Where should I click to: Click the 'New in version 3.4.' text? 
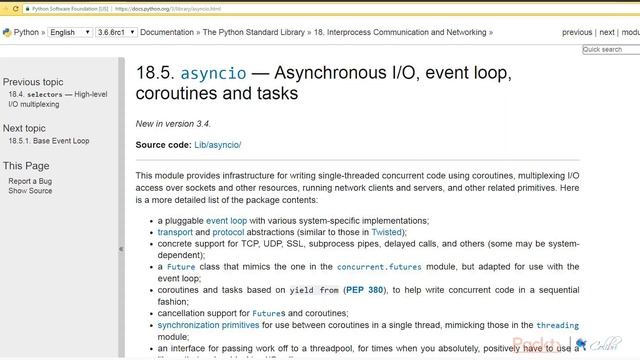click(x=173, y=124)
